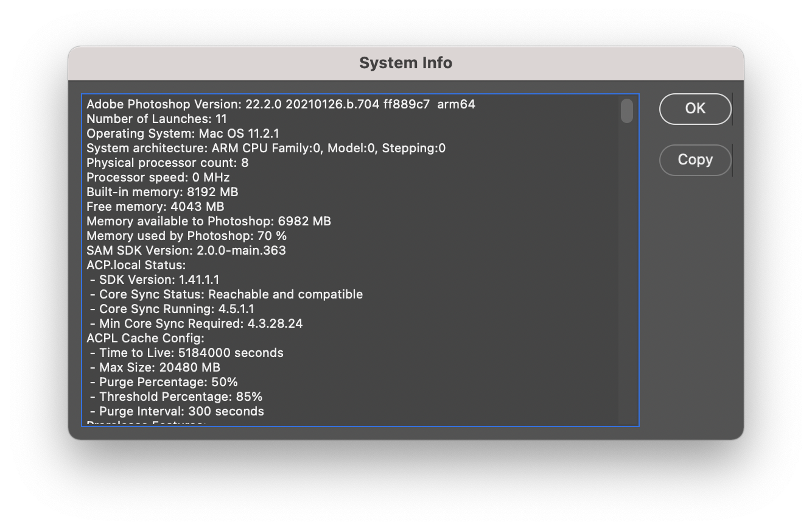Click 'Physical processor count: 8' line
Image resolution: width=812 pixels, height=530 pixels.
(167, 163)
